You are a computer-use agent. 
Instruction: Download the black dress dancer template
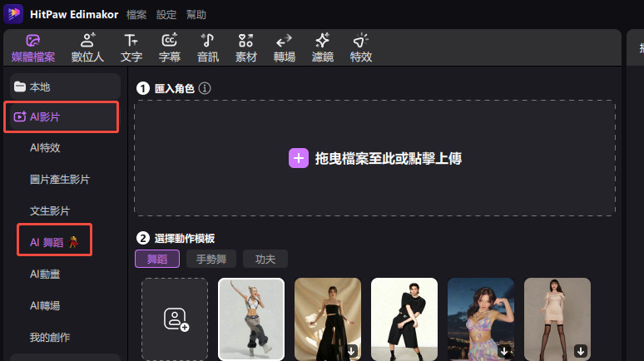[352, 351]
